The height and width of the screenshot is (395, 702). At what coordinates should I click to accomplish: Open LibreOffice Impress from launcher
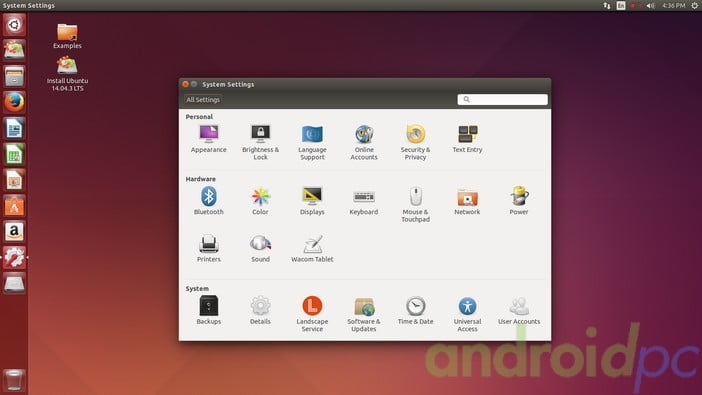pyautogui.click(x=14, y=180)
